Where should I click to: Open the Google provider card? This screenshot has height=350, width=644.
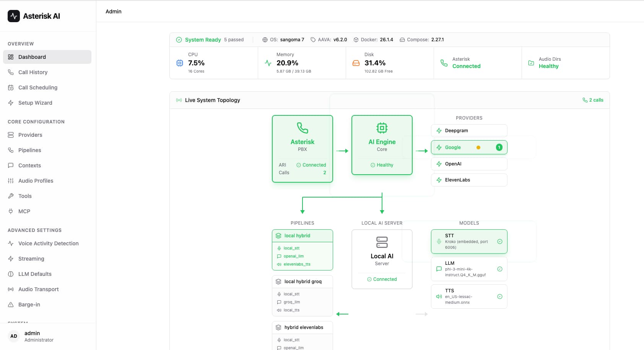pyautogui.click(x=469, y=147)
